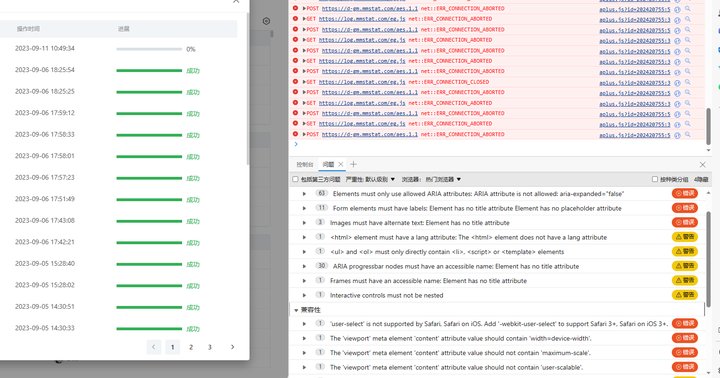Click 警告 badge on Interactive controls nested issue
The width and height of the screenshot is (720, 378).
[x=685, y=295]
